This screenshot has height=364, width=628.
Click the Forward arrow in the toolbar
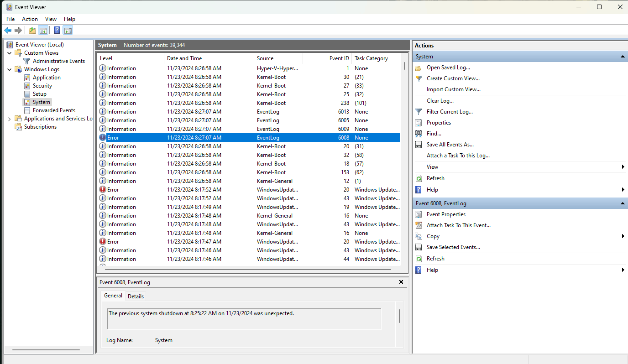click(18, 31)
